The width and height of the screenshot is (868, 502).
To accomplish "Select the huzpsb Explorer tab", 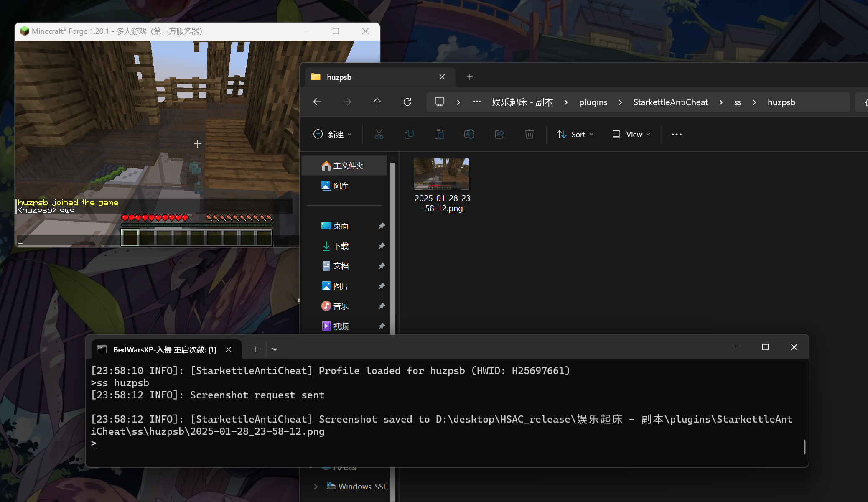I will click(x=379, y=77).
